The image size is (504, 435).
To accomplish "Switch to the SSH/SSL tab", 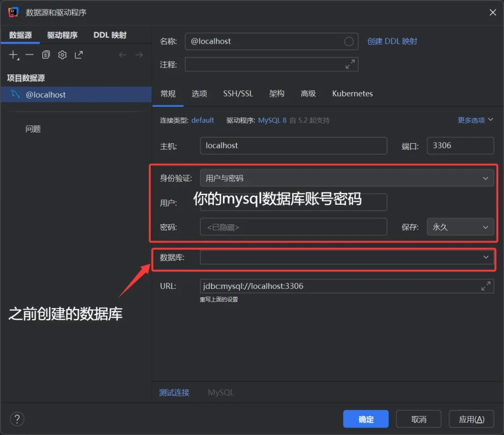I will (x=238, y=93).
